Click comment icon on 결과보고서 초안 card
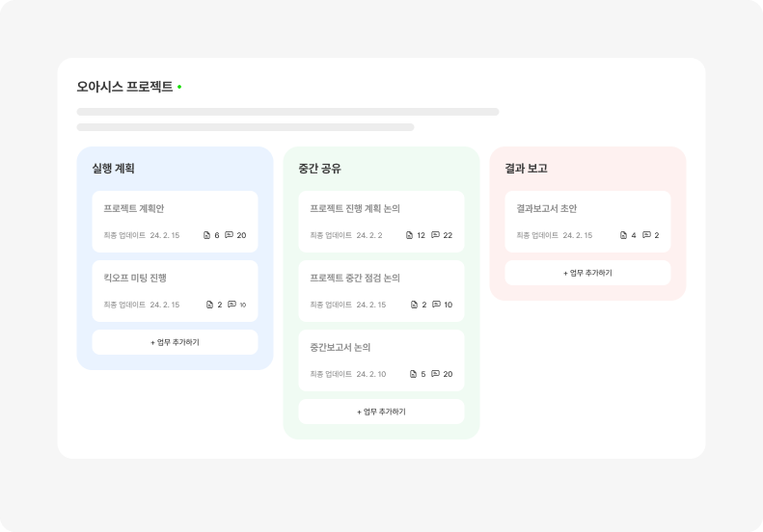This screenshot has width=763, height=532. point(646,235)
